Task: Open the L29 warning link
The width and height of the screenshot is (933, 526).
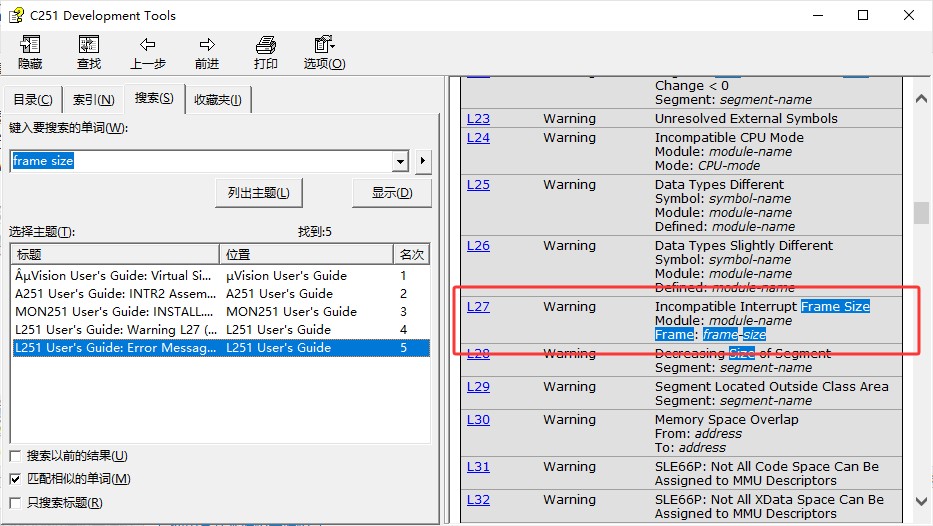Action: pyautogui.click(x=478, y=386)
